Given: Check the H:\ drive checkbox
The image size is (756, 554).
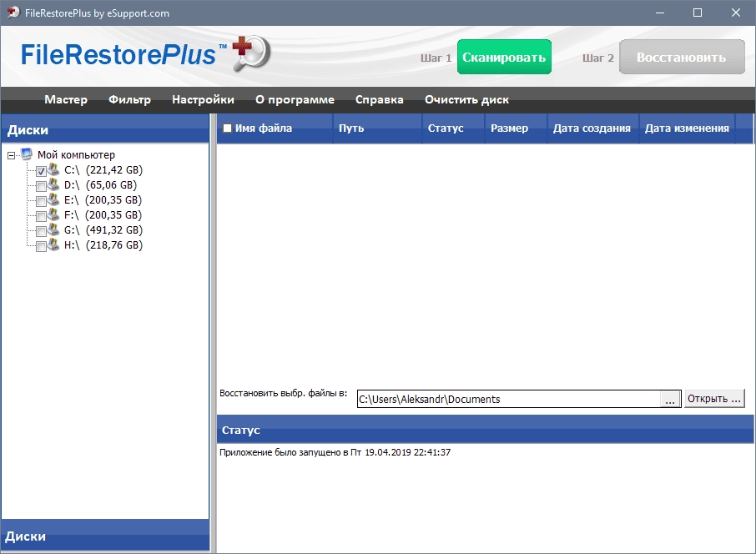Looking at the screenshot, I should [x=41, y=246].
